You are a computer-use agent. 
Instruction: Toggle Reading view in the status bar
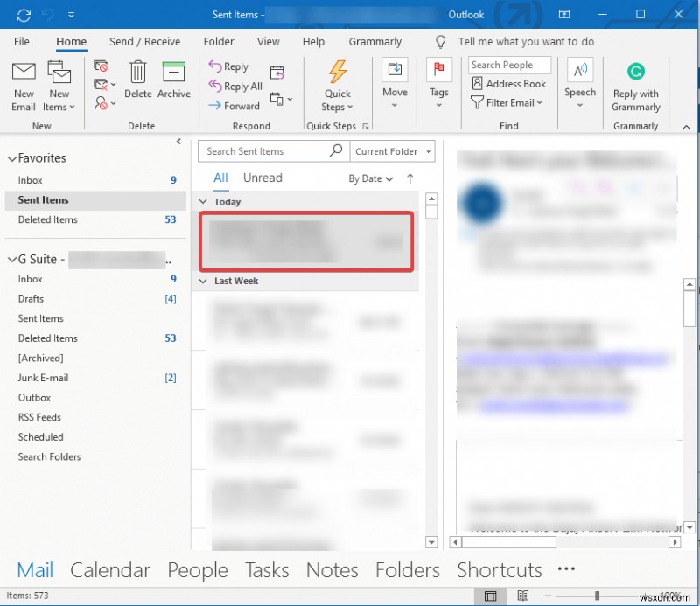pyautogui.click(x=522, y=595)
